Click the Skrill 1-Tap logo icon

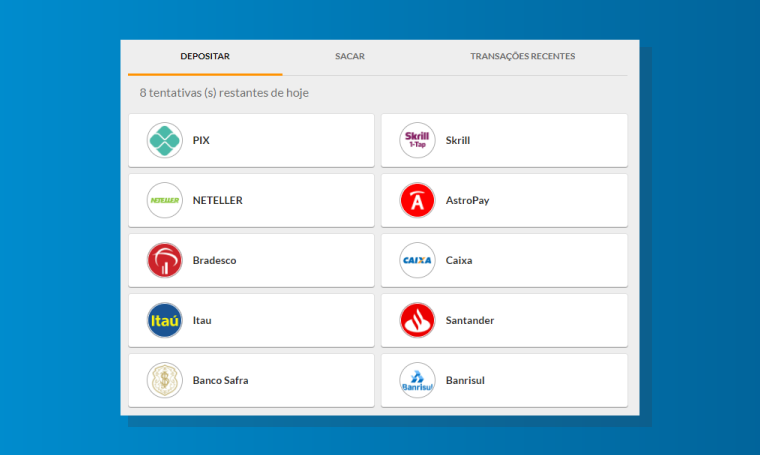tap(417, 140)
